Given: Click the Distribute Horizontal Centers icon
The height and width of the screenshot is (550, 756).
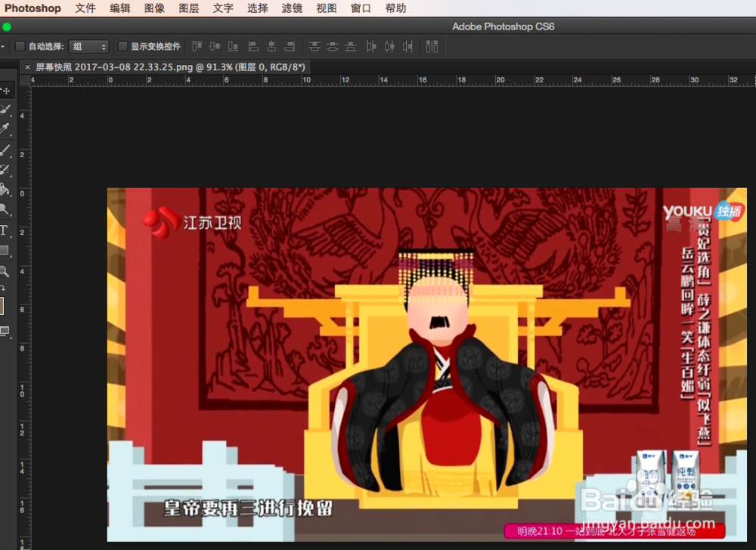Looking at the screenshot, I should 392,46.
